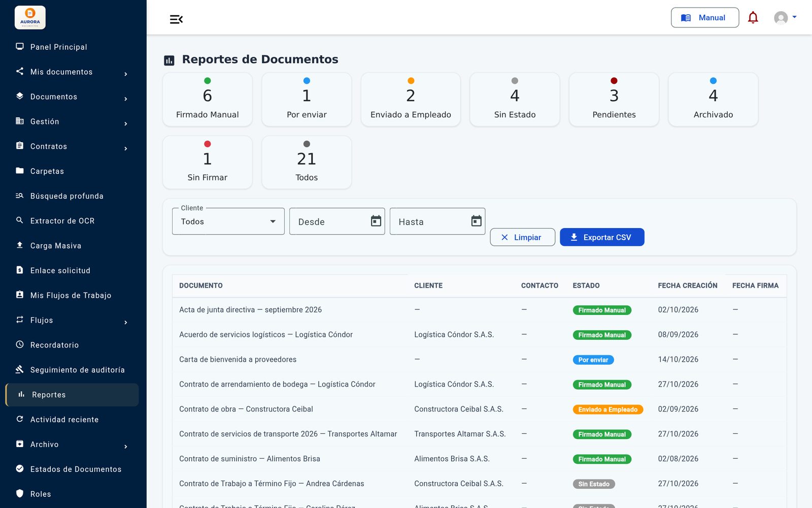Open the notifications bell icon
Viewport: 812px width, 508px height.
(x=753, y=18)
